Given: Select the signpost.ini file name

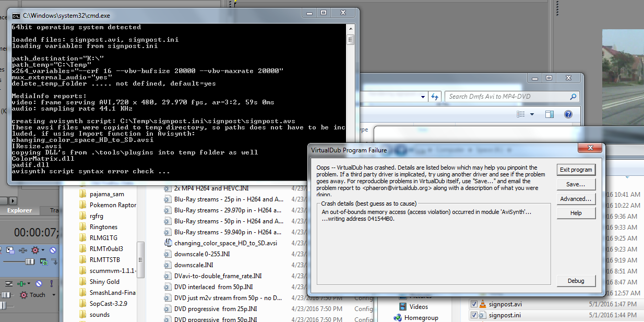Looking at the screenshot, I should point(505,315).
